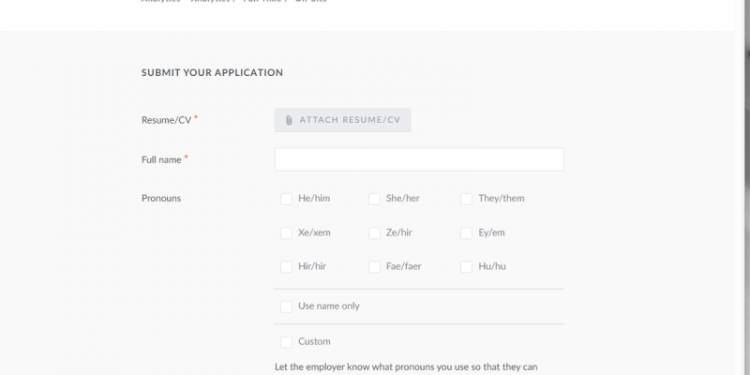Click the Attach Resume/CV button

(x=342, y=120)
